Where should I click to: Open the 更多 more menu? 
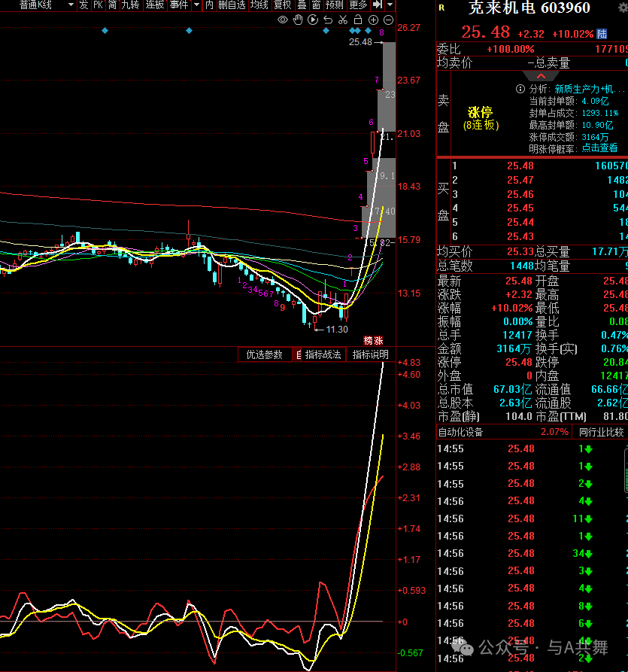[x=358, y=5]
